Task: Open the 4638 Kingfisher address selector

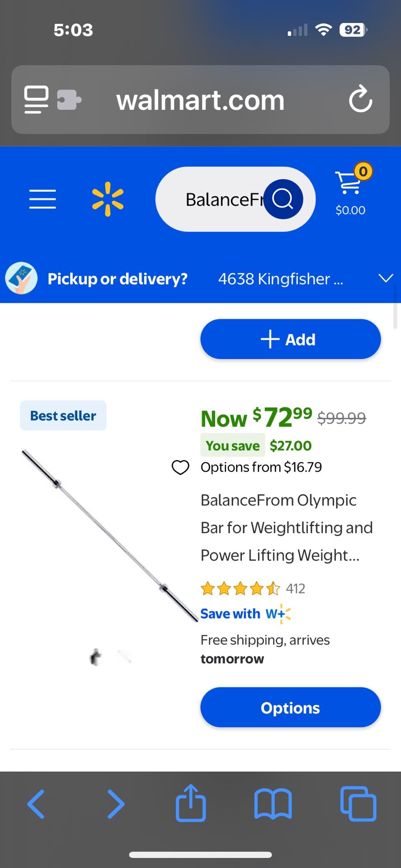Action: tap(280, 279)
